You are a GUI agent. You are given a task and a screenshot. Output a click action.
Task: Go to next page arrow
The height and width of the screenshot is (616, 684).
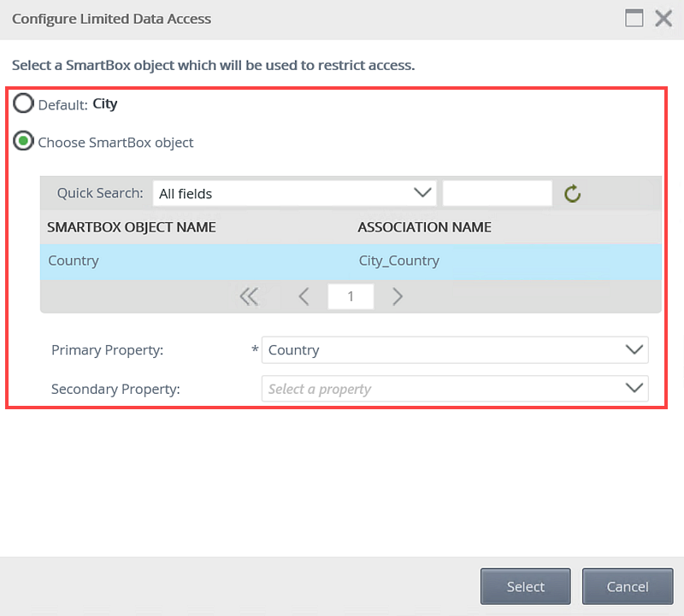pyautogui.click(x=397, y=296)
